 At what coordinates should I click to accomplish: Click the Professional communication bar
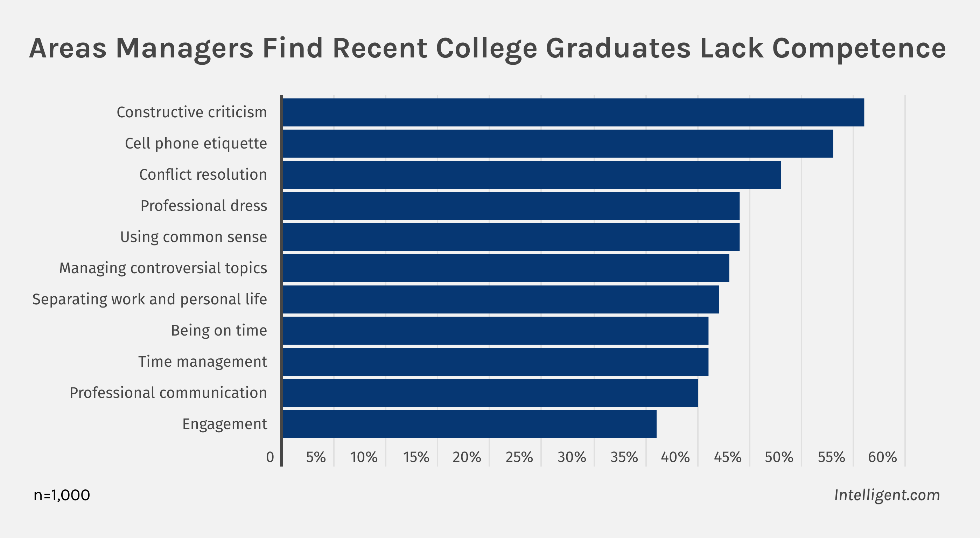point(490,393)
